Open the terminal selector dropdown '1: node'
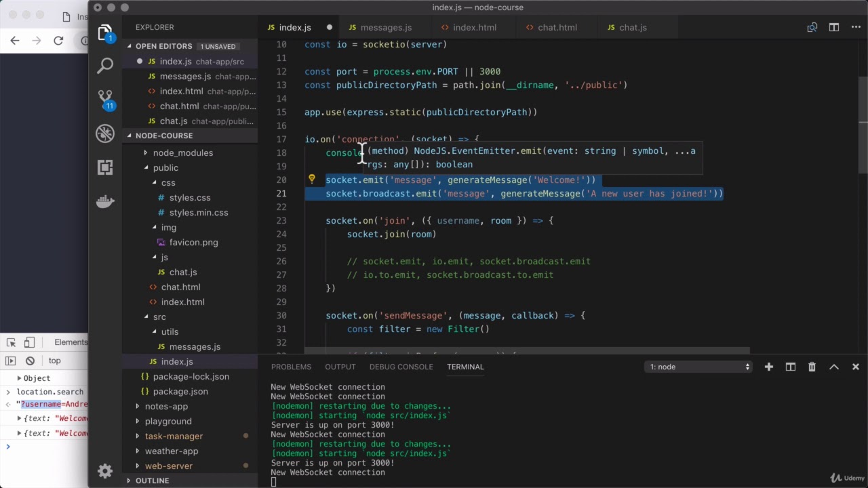Screen dimensions: 868x488 click(x=698, y=367)
